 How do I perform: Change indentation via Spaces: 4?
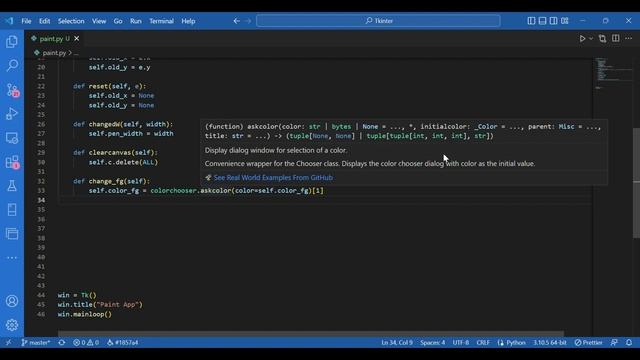click(x=433, y=342)
